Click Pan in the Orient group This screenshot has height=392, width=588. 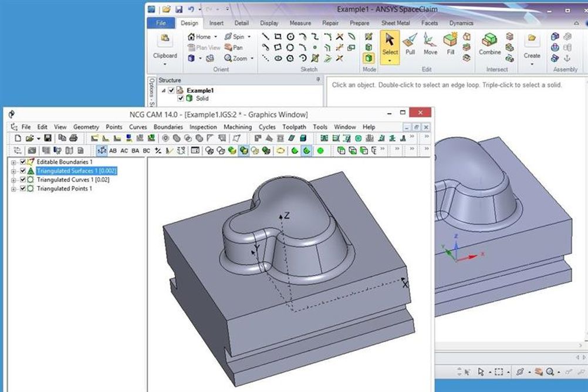234,48
